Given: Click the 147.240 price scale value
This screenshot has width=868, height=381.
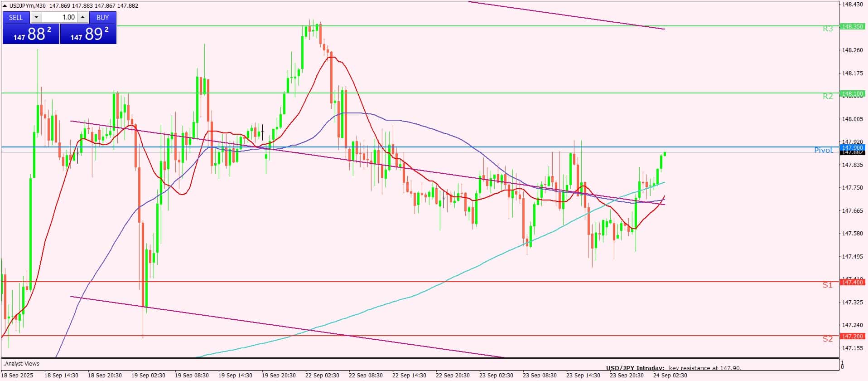Looking at the screenshot, I should tap(852, 325).
